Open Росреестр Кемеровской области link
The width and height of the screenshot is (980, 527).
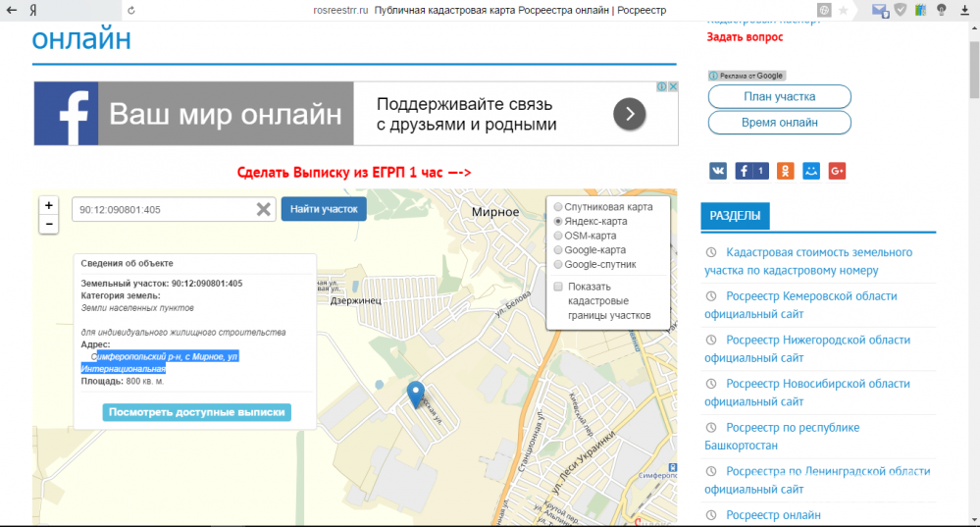point(800,305)
